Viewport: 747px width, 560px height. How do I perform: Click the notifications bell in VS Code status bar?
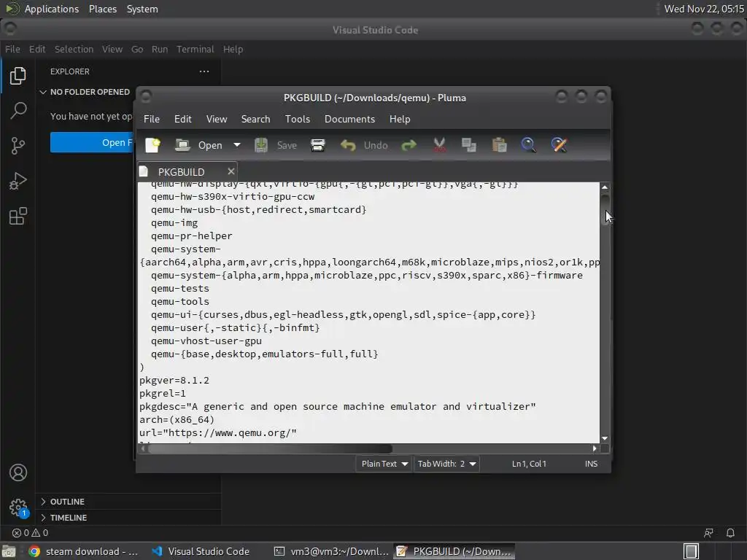(x=730, y=533)
